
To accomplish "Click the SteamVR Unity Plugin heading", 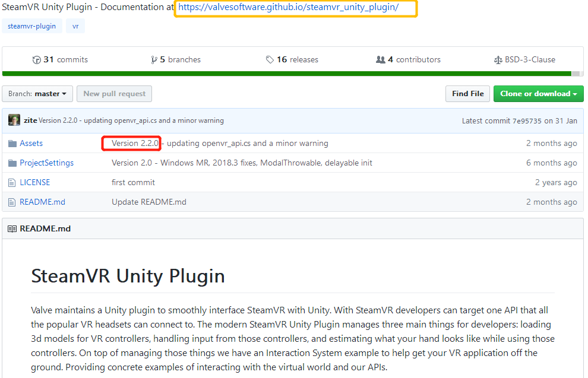I will 128,276.
